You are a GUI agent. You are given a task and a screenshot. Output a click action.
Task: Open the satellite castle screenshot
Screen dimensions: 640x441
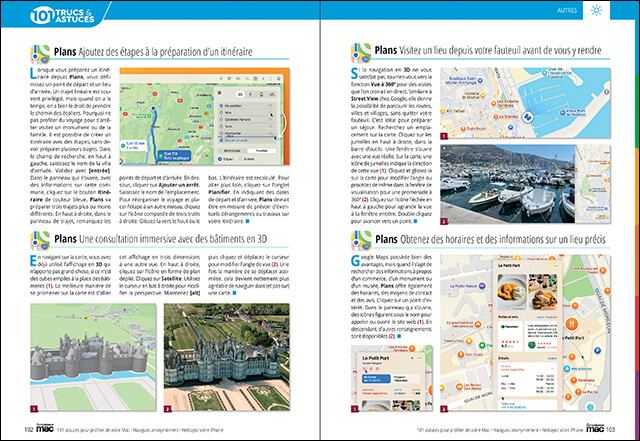(227, 357)
